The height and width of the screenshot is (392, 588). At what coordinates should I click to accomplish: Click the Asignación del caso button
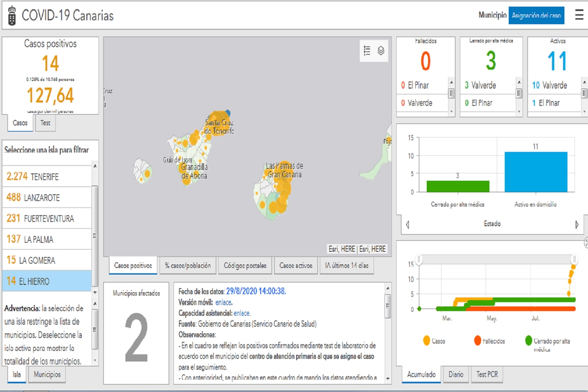(x=536, y=15)
